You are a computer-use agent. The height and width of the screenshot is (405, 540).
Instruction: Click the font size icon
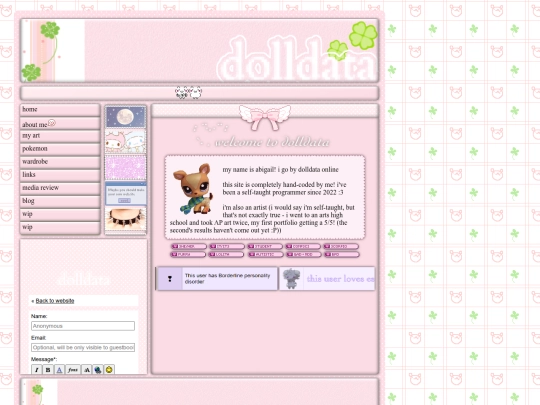pos(86,370)
